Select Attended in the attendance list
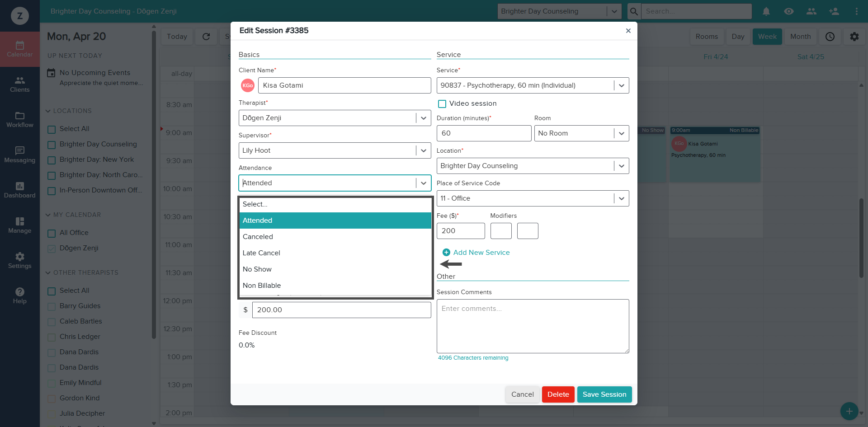 (335, 221)
